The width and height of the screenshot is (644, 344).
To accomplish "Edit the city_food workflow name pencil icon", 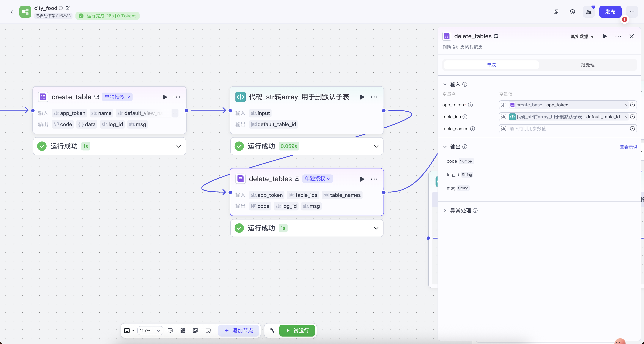I will [67, 8].
